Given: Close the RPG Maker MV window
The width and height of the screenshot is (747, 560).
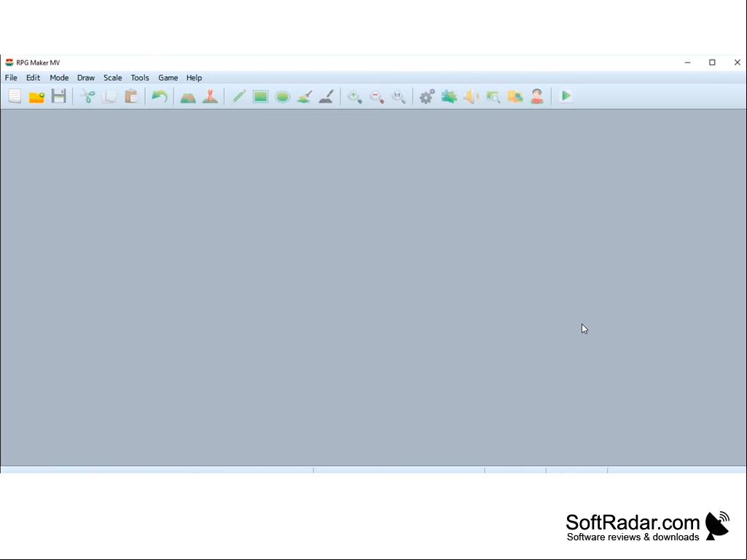Looking at the screenshot, I should coord(737,63).
